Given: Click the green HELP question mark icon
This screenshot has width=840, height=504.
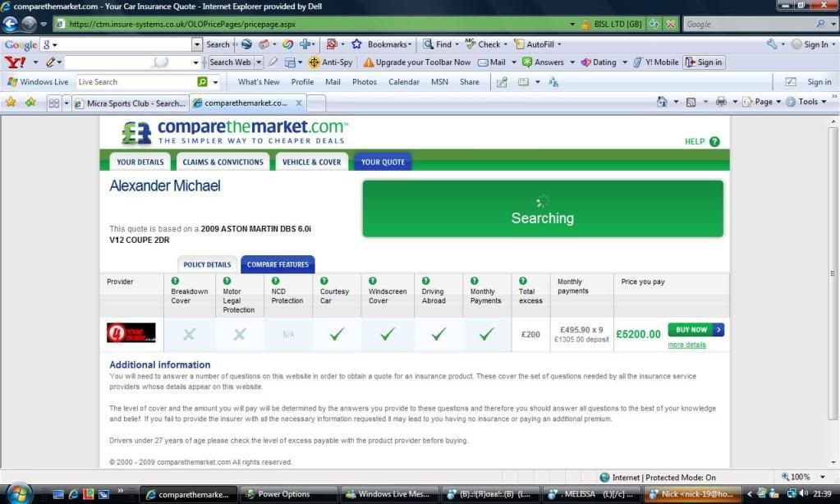Looking at the screenshot, I should coord(714,141).
